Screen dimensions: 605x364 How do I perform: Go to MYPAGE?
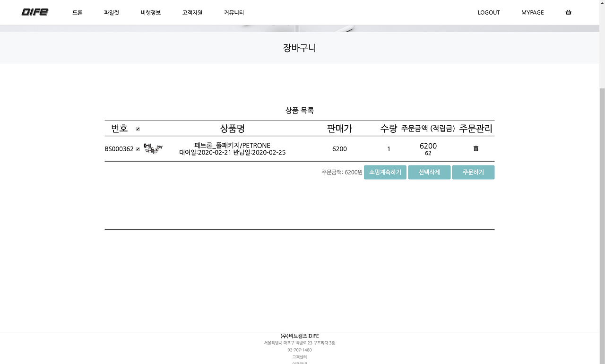point(533,13)
